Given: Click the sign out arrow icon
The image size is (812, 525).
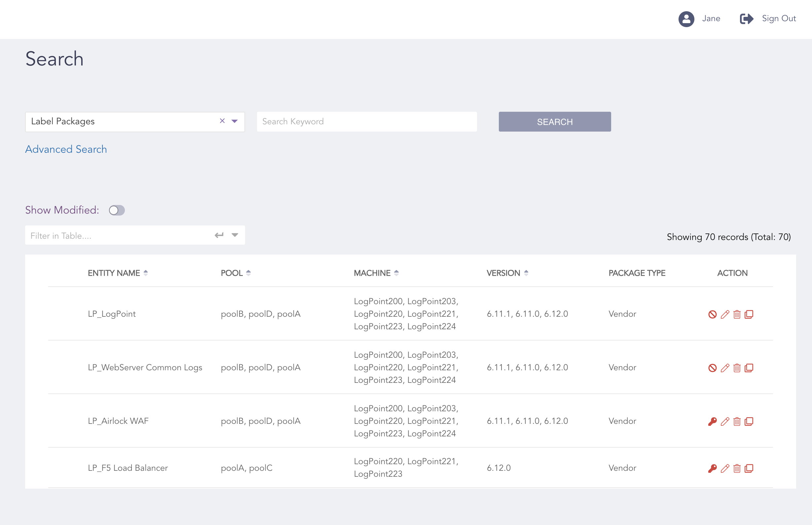Looking at the screenshot, I should (746, 19).
